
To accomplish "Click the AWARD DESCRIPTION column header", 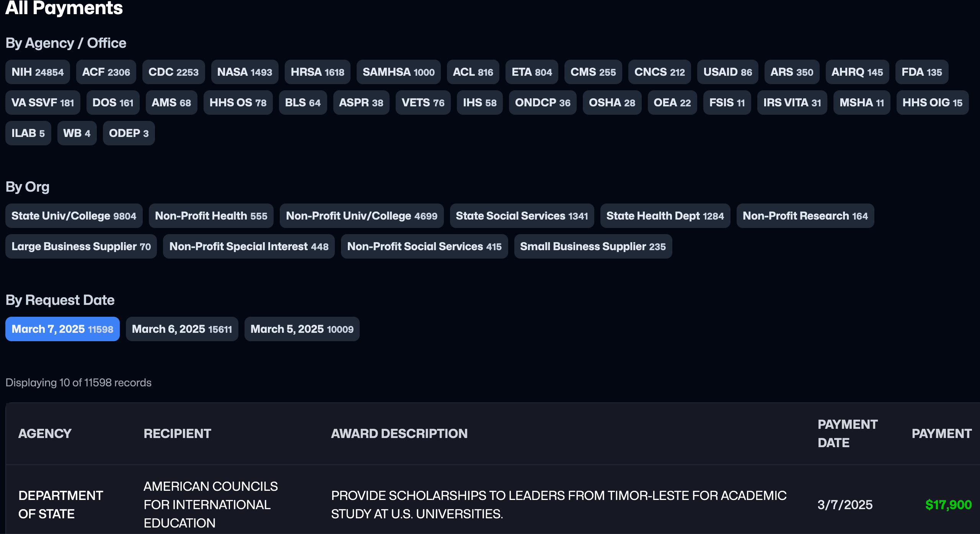I will point(399,433).
